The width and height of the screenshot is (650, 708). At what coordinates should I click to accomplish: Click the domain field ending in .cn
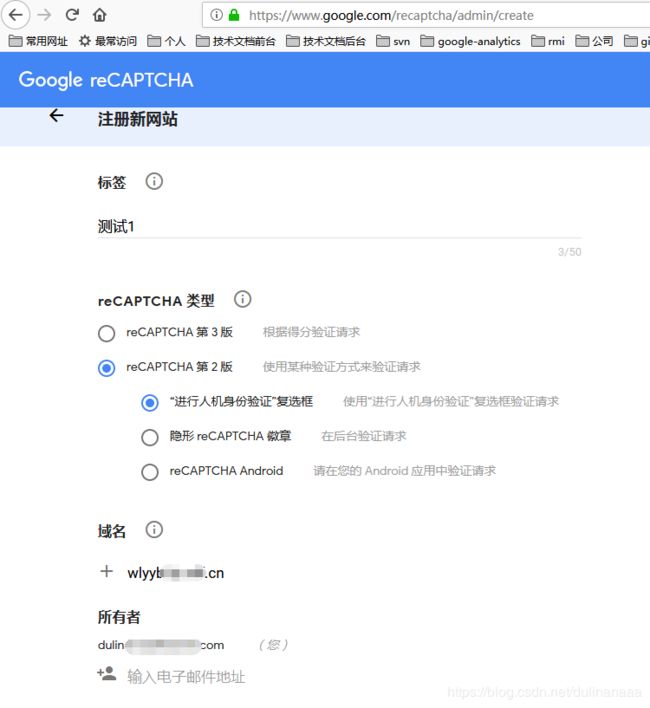[176, 573]
